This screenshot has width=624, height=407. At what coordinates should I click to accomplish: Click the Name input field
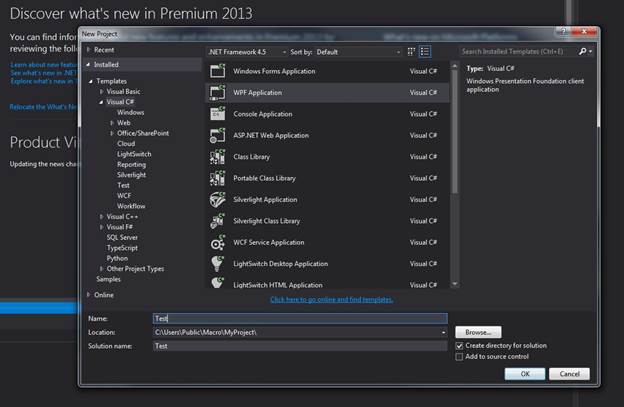(x=300, y=318)
